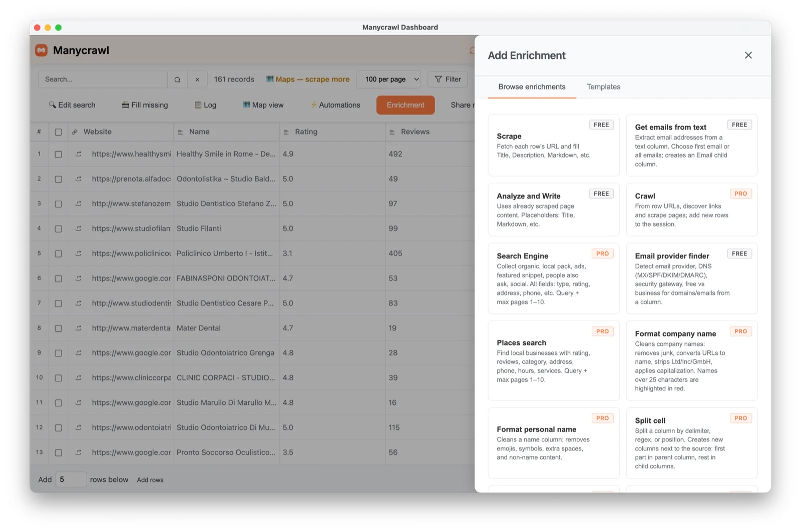Toggle the select-all checkbox in header
This screenshot has height=532, width=801.
coord(58,132)
